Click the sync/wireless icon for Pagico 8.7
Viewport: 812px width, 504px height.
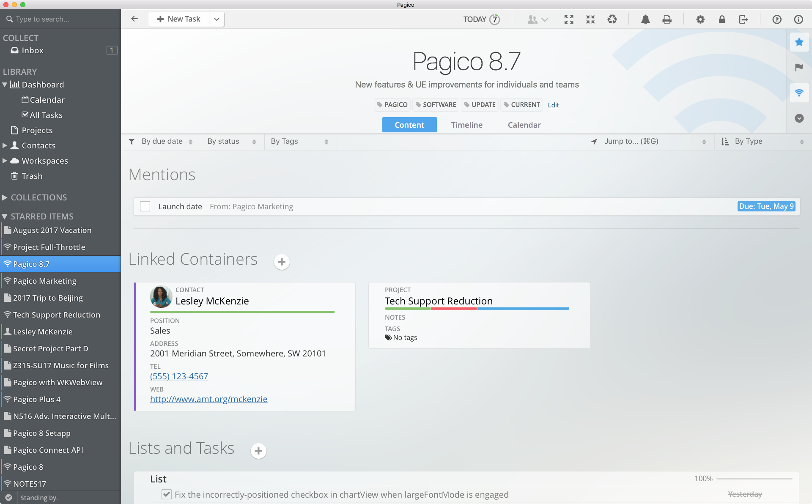pyautogui.click(x=8, y=264)
